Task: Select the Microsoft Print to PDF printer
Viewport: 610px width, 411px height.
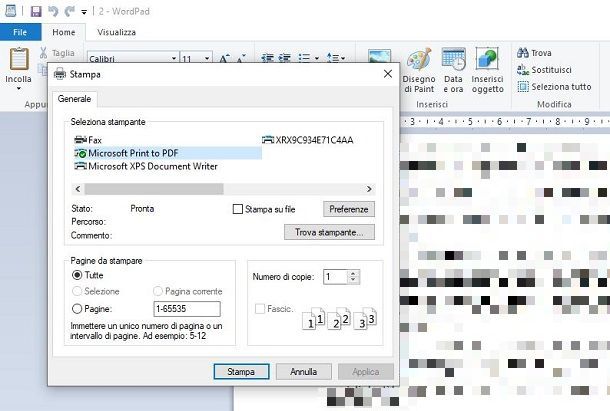Action: click(x=167, y=153)
